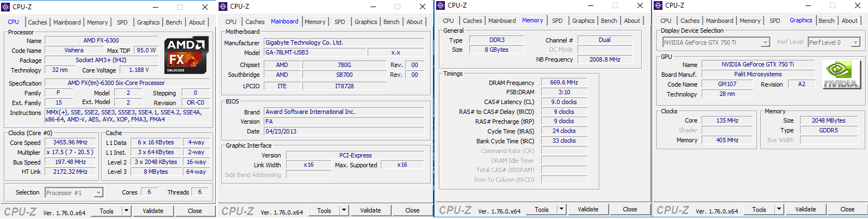Click the IT8728 LPCIO field
Image resolution: width=868 pixels, height=219 pixels.
(x=344, y=86)
